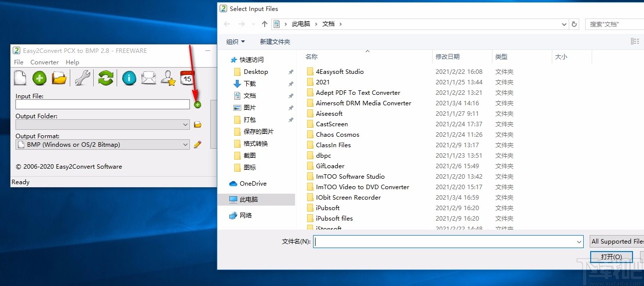Go back using the dialog's left arrow
Viewport: 644px width, 286px height.
pyautogui.click(x=227, y=24)
